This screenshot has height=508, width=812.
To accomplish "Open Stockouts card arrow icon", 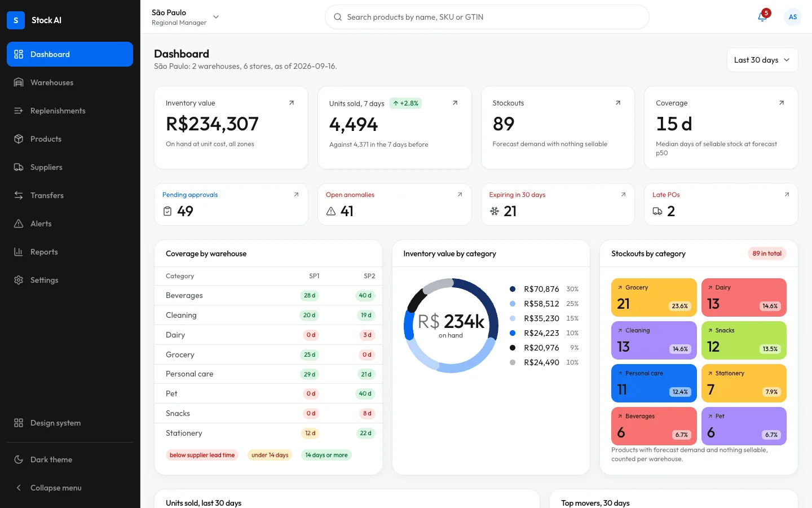I will pos(618,103).
